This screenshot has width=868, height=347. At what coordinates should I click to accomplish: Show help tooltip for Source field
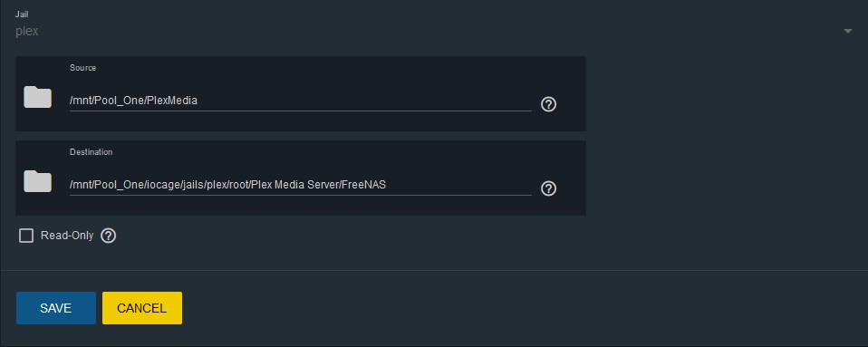click(548, 104)
